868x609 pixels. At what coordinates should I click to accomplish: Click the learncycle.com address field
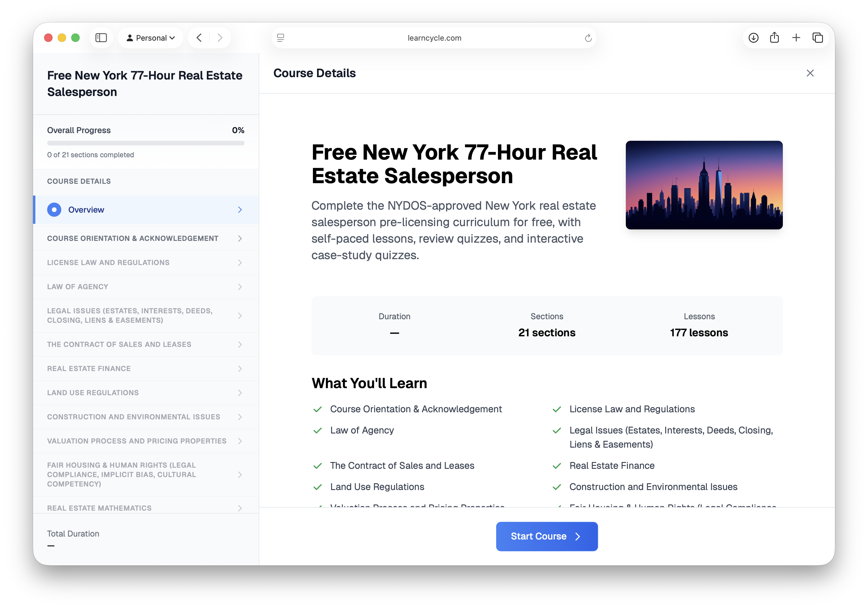point(434,38)
